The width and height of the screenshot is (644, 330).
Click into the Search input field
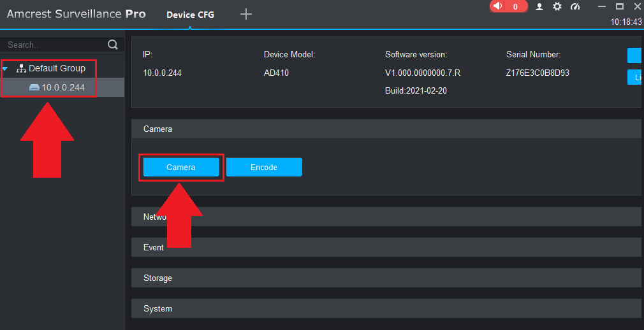(x=54, y=45)
